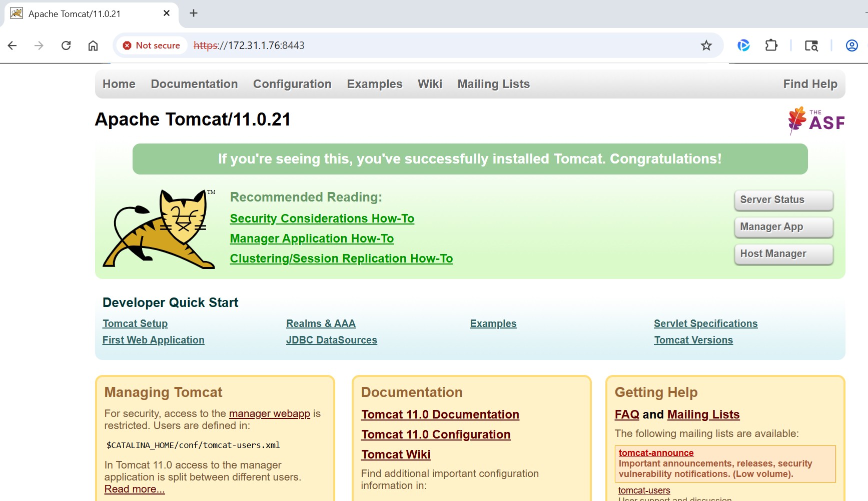Open Manager Application How-To link
This screenshot has width=868, height=501.
(312, 238)
